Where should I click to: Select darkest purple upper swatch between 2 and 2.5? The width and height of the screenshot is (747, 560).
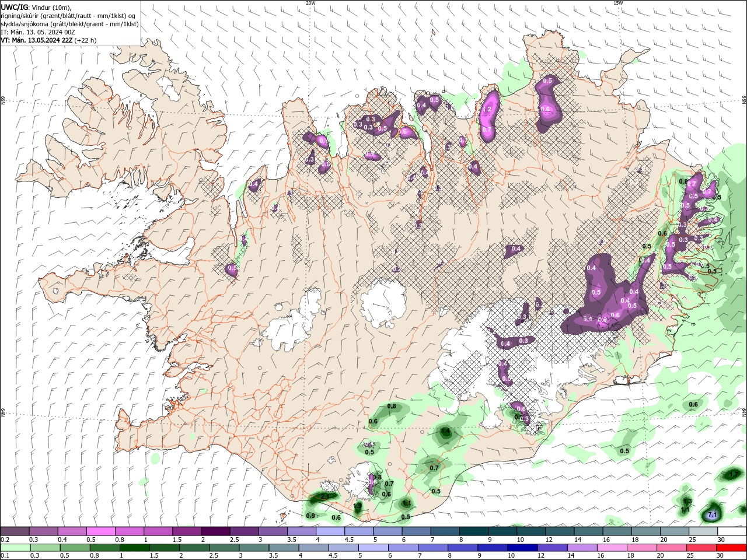(x=215, y=531)
